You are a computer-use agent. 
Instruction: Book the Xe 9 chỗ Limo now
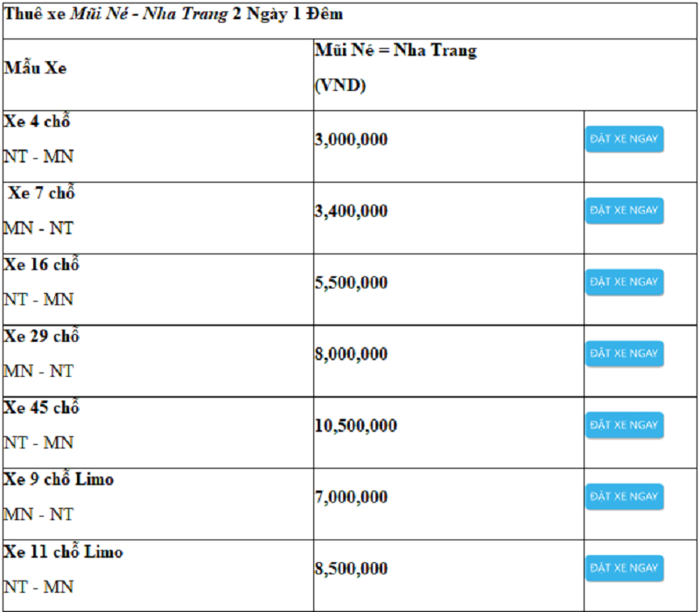tap(624, 497)
